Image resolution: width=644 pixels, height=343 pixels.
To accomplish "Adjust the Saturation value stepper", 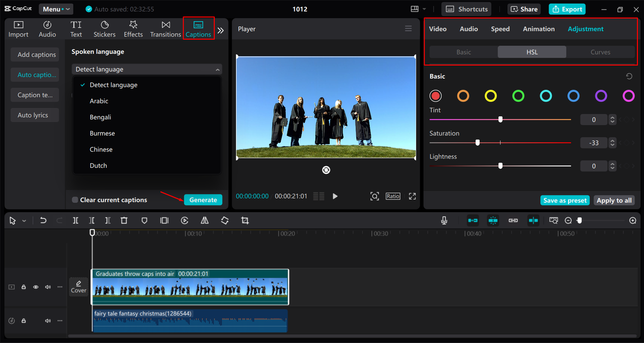I will pos(612,143).
